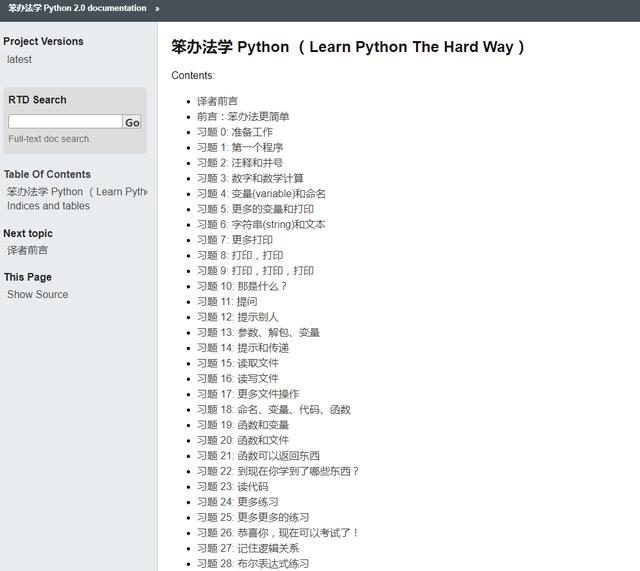Open 'Indices and tables' sidebar link
The width and height of the screenshot is (640, 571).
click(48, 206)
